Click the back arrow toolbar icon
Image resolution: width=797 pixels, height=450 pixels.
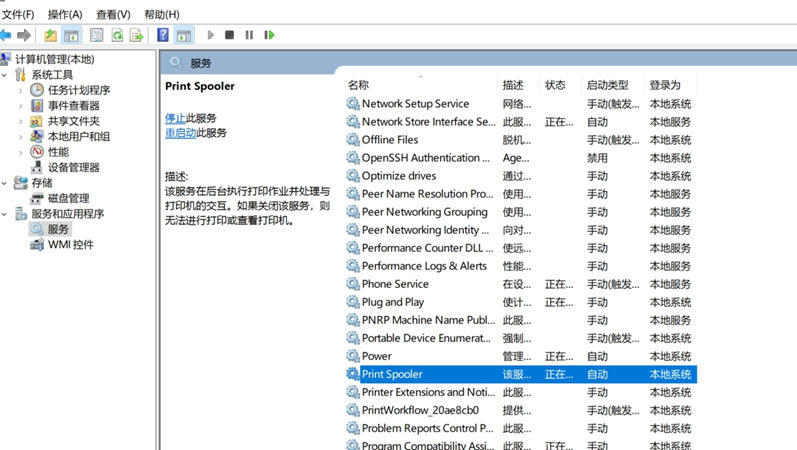click(x=6, y=35)
